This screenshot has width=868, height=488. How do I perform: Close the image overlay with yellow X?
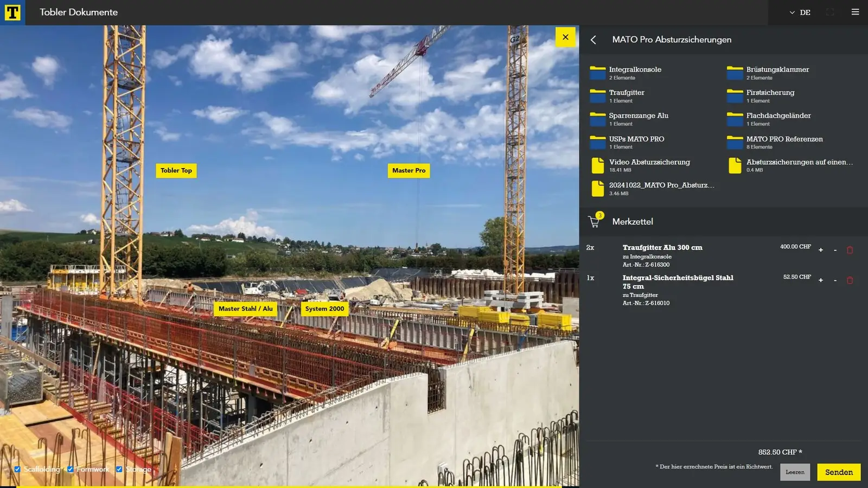point(565,37)
